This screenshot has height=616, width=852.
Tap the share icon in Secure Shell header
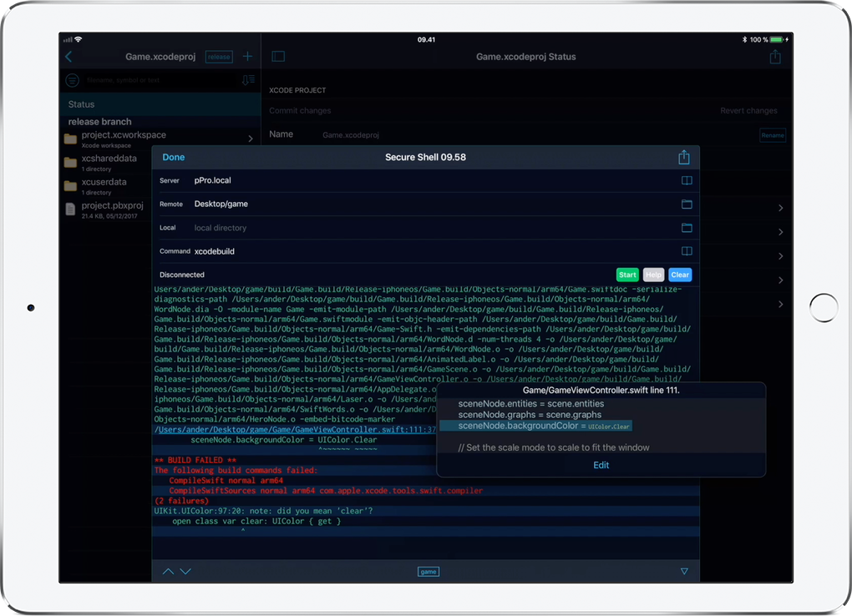tap(684, 158)
